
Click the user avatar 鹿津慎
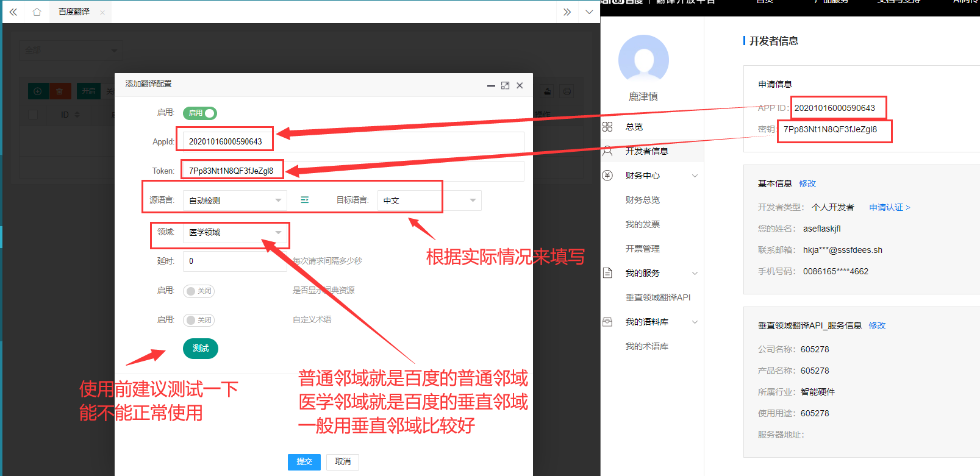click(643, 60)
